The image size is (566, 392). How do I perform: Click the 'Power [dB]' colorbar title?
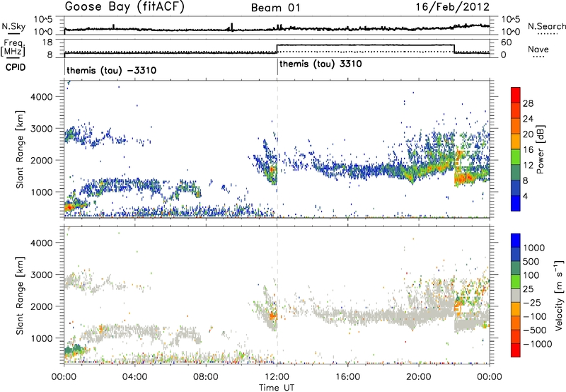(540, 149)
